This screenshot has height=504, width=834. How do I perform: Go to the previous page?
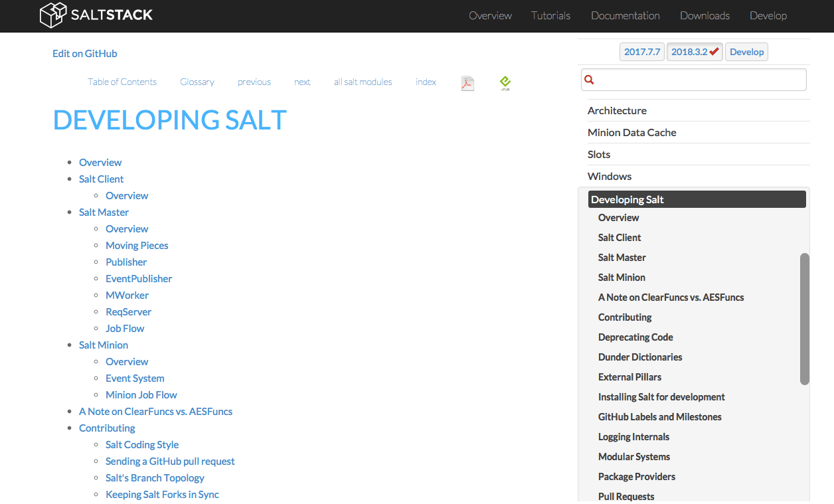pyautogui.click(x=254, y=82)
